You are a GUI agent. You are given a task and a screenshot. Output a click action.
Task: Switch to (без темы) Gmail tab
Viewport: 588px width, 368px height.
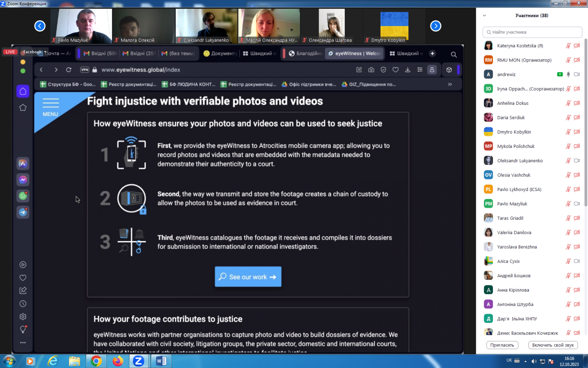pos(178,53)
